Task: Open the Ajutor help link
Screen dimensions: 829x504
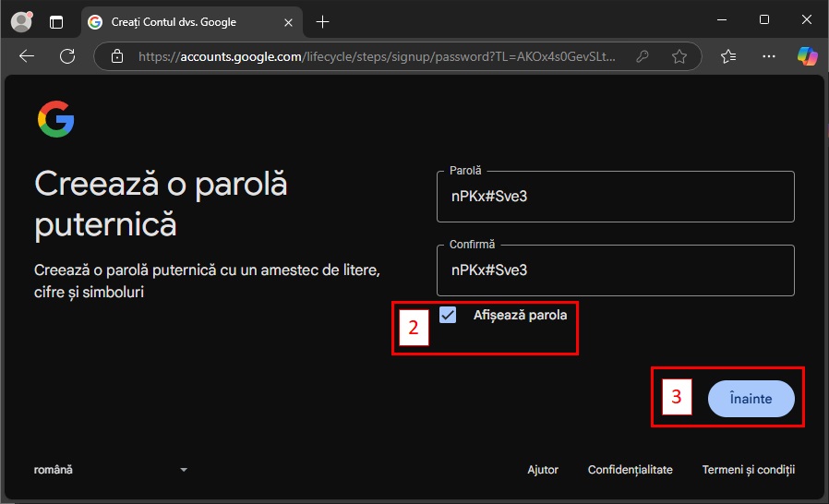Action: click(543, 470)
